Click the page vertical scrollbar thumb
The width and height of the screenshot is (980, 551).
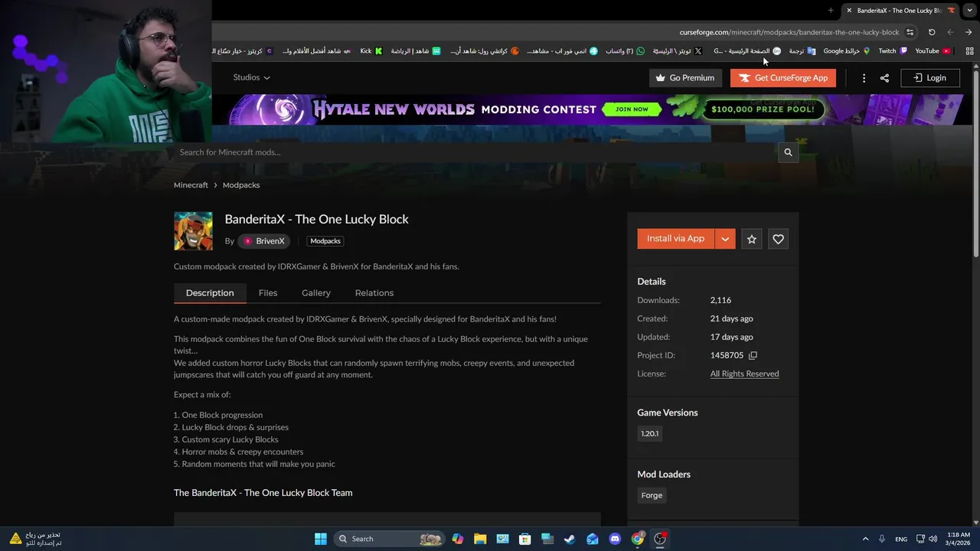[x=975, y=165]
